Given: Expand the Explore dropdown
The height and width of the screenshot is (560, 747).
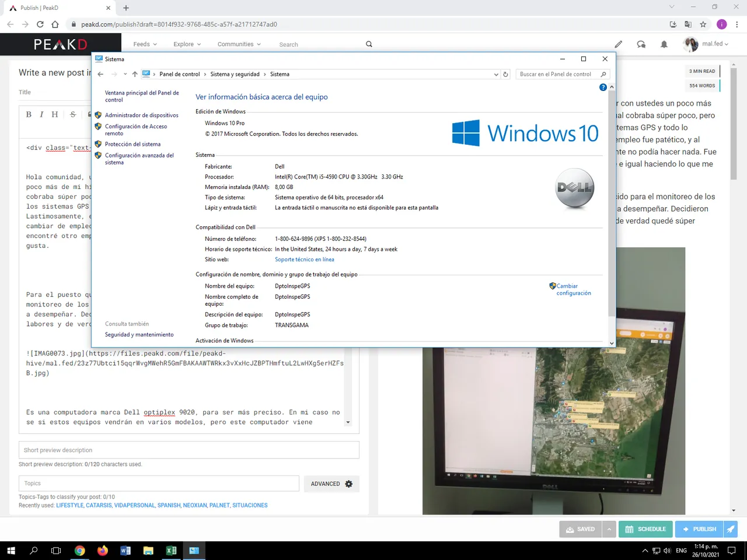Looking at the screenshot, I should click(187, 44).
